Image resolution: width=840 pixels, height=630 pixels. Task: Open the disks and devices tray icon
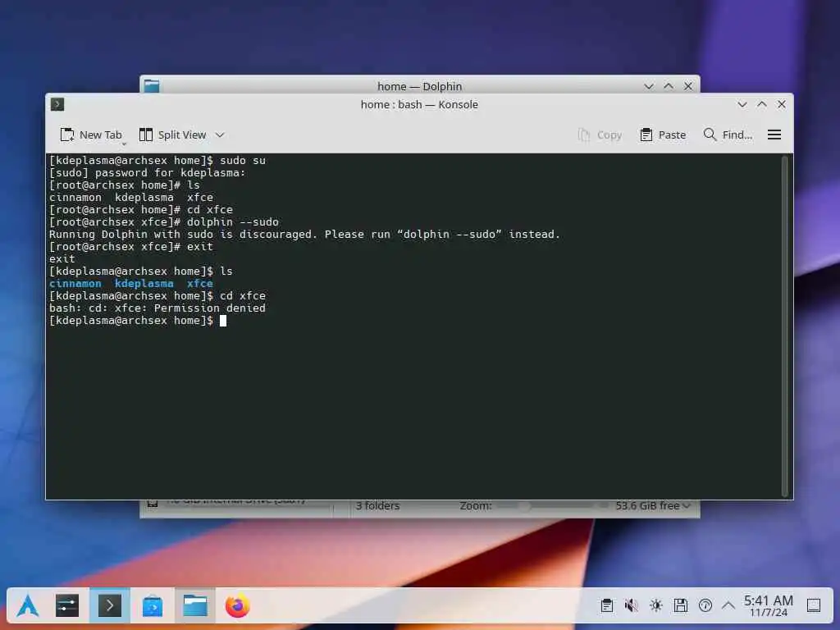680,606
